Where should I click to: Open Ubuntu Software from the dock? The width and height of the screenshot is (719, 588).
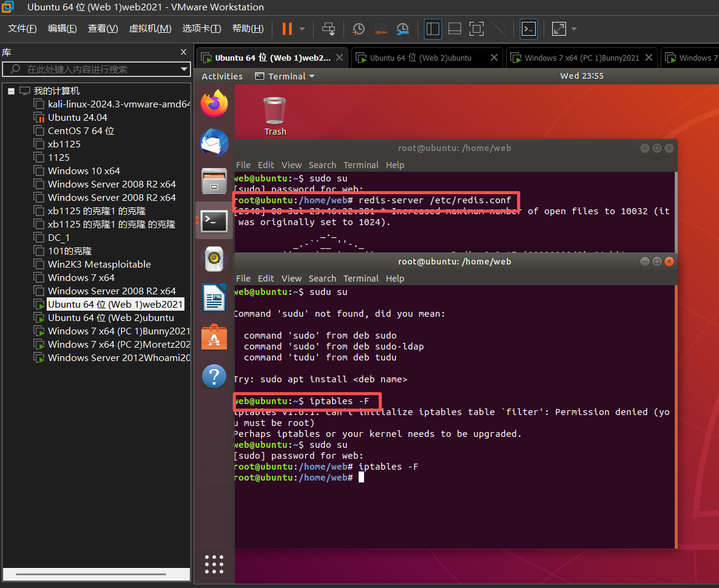(x=214, y=337)
